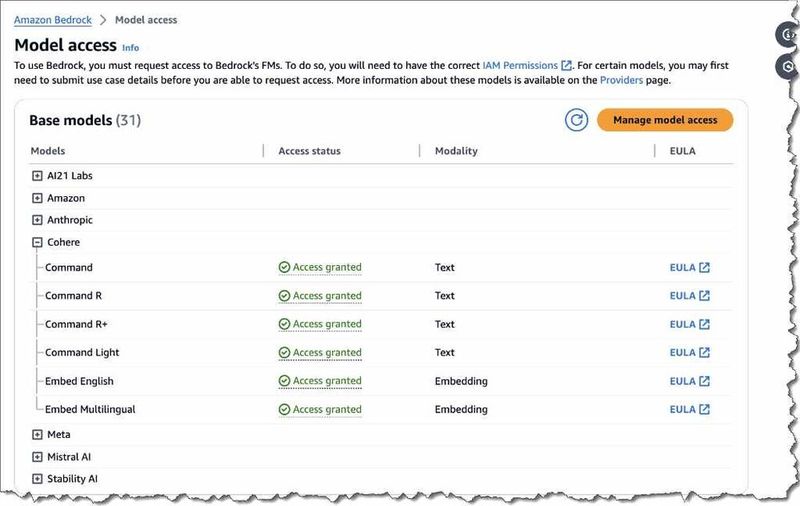This screenshot has height=506, width=800.
Task: Expand the Mistral AI provider group
Action: click(x=37, y=457)
